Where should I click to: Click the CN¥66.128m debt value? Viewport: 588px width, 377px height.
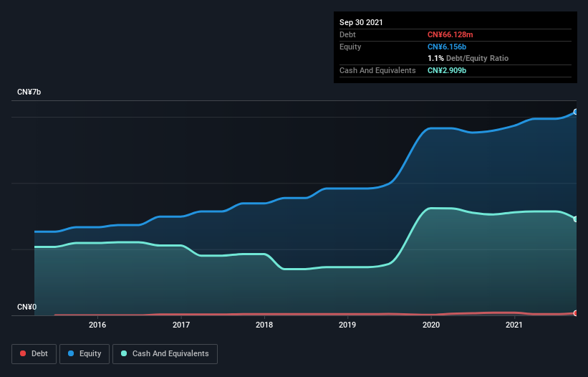click(450, 35)
